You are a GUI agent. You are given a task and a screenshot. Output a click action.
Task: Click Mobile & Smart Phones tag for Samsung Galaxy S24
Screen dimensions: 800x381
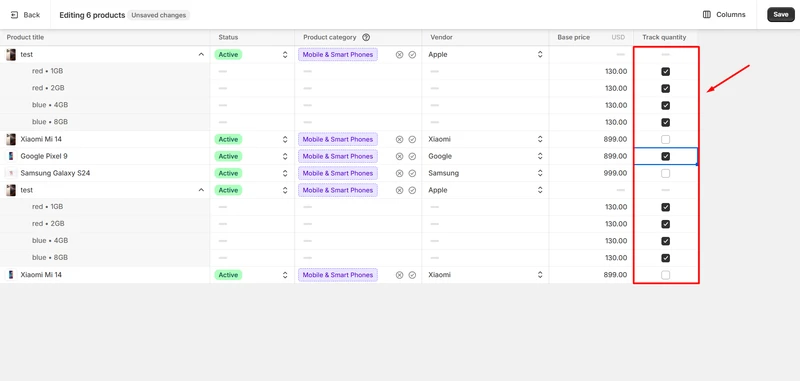[x=338, y=173]
